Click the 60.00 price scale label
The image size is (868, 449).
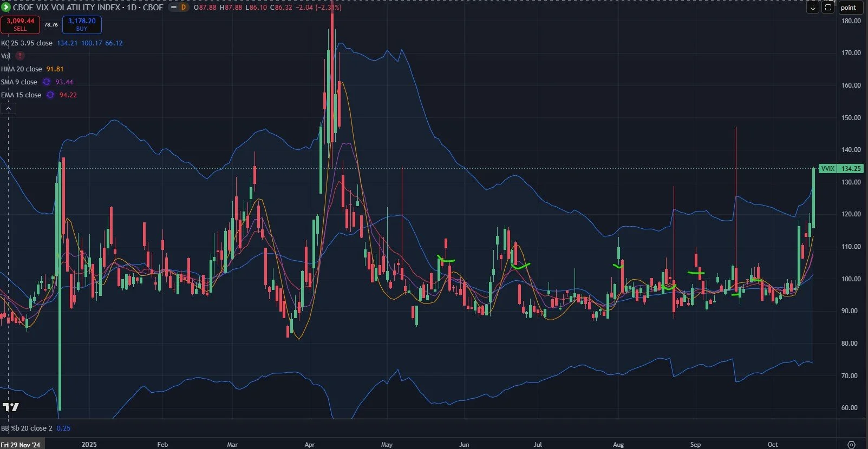(x=850, y=408)
